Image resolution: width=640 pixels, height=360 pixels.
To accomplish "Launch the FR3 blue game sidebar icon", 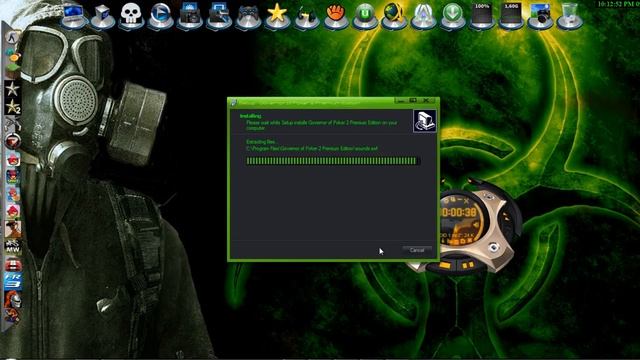I will point(13,282).
